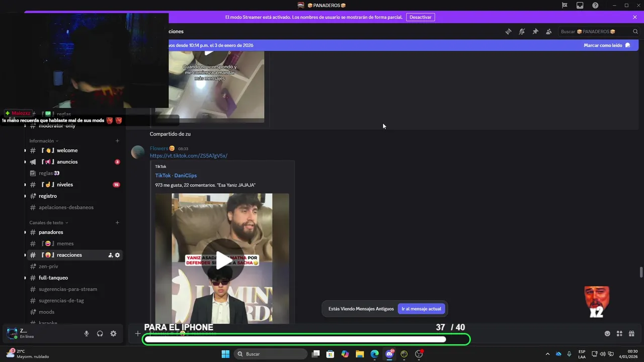Viewport: 644px width, 362px height.
Task: Toggle channel notification mute bell
Action: point(522,32)
